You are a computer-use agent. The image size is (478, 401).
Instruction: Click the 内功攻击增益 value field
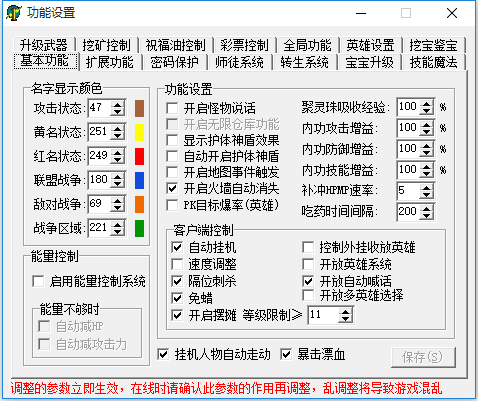click(x=409, y=128)
